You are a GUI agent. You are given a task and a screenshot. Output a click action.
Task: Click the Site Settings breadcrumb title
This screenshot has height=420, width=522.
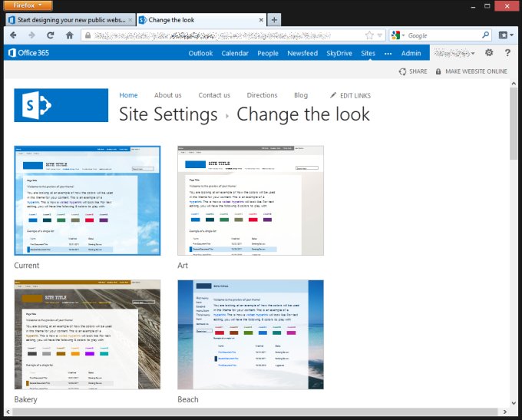click(x=168, y=114)
